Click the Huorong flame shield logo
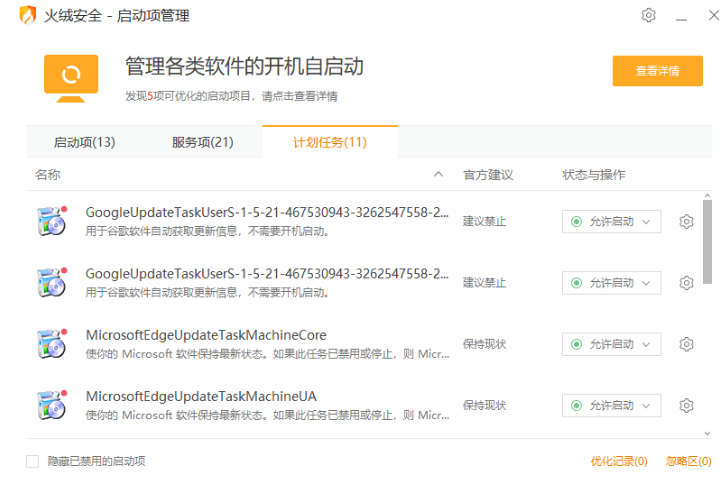728x477 pixels. [28, 15]
